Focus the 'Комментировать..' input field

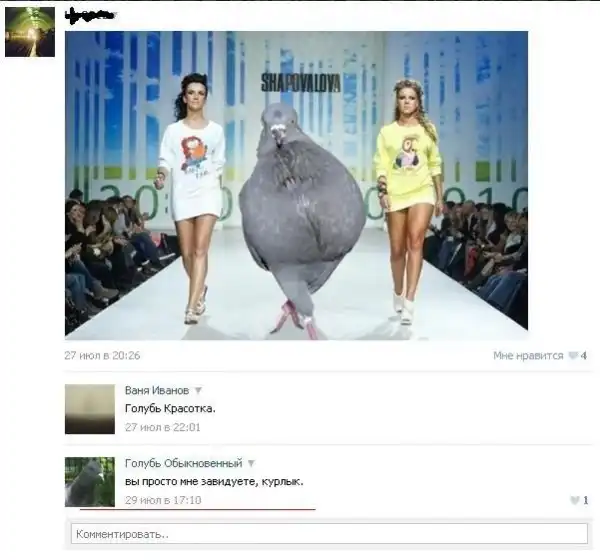tap(329, 534)
